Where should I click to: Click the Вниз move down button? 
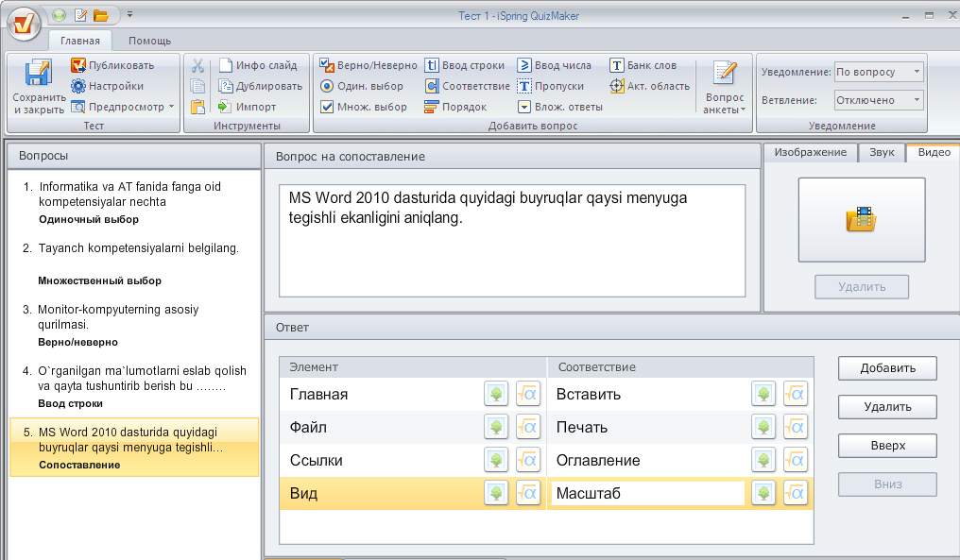click(x=888, y=484)
